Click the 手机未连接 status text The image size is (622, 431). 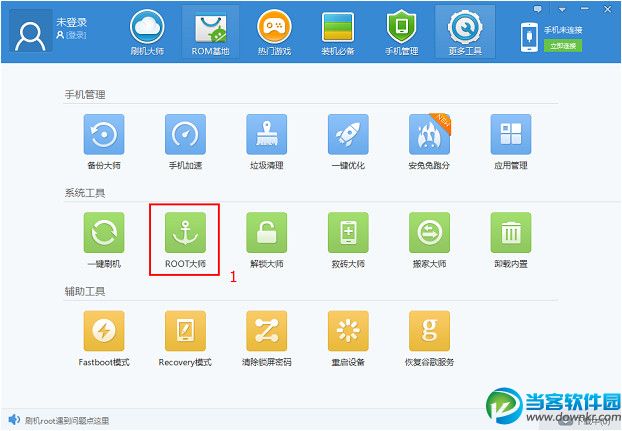coord(562,30)
